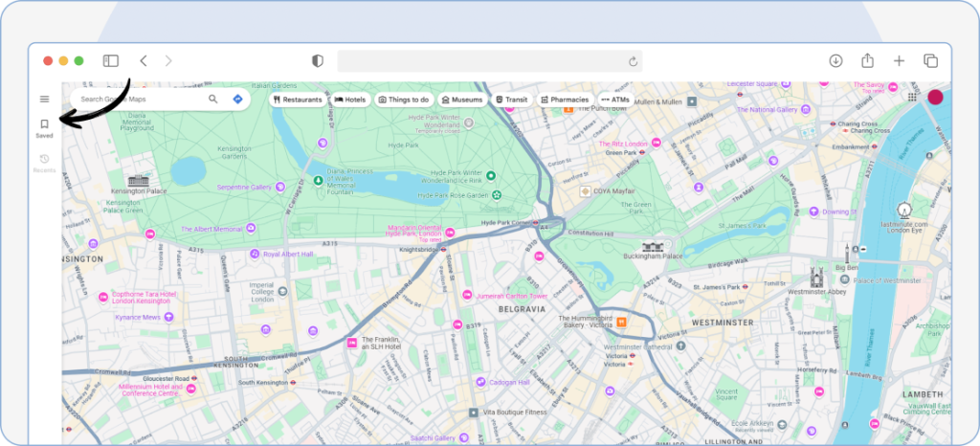Viewport: 980px width, 446px height.
Task: Select The Ritz London hotel marker
Action: 657,143
